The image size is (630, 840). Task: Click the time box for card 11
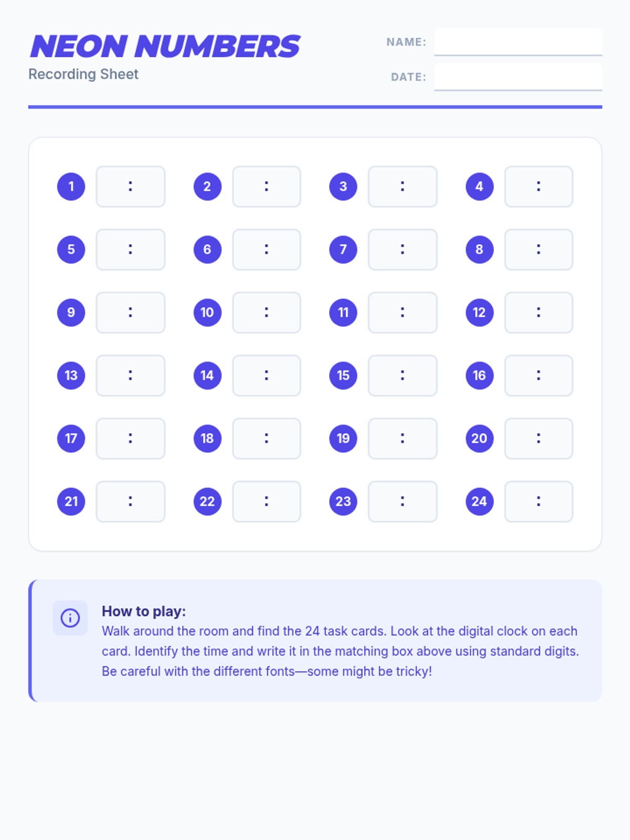coord(403,312)
